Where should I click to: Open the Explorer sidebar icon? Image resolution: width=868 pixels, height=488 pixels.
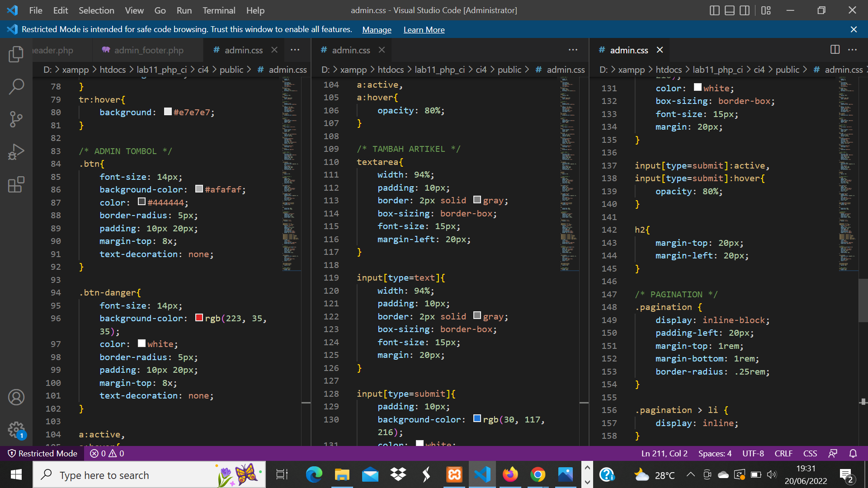(16, 54)
